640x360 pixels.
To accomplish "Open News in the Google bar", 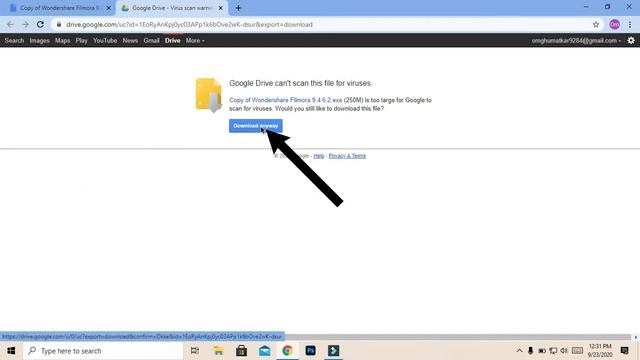I will tap(130, 40).
